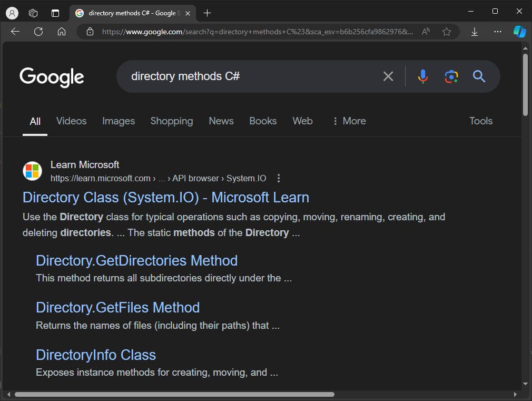Search by image with Google Lens
The image size is (532, 401).
click(x=451, y=76)
